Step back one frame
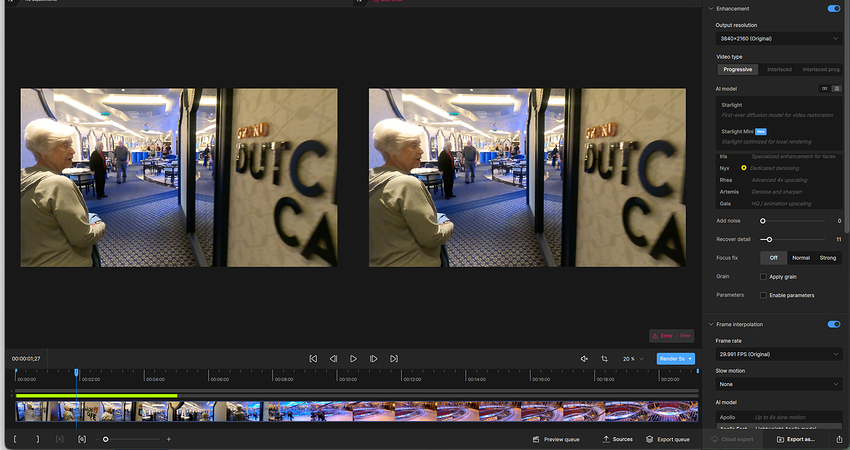This screenshot has height=450, width=850. (333, 358)
